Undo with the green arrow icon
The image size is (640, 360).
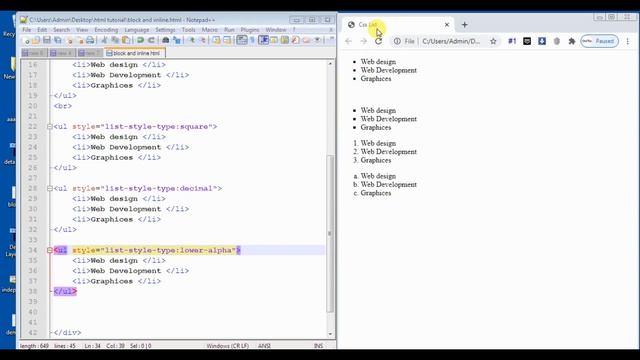[x=140, y=40]
